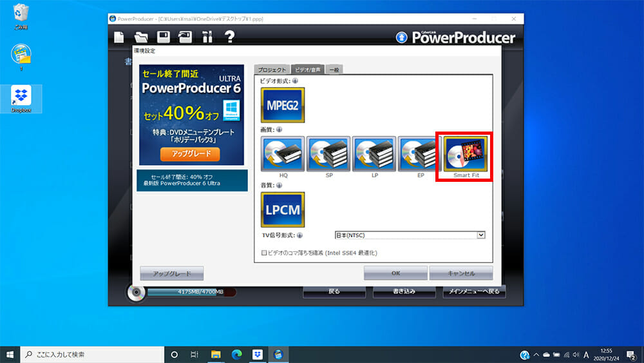This screenshot has height=363, width=644.
Task: Open Microsoft Edge from taskbar
Action: (236, 355)
